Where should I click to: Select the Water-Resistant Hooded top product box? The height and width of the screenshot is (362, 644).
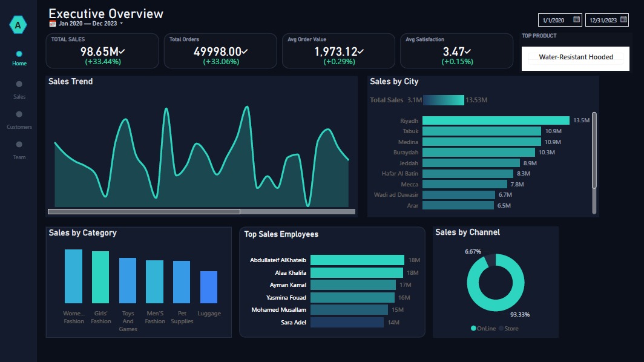click(x=576, y=58)
